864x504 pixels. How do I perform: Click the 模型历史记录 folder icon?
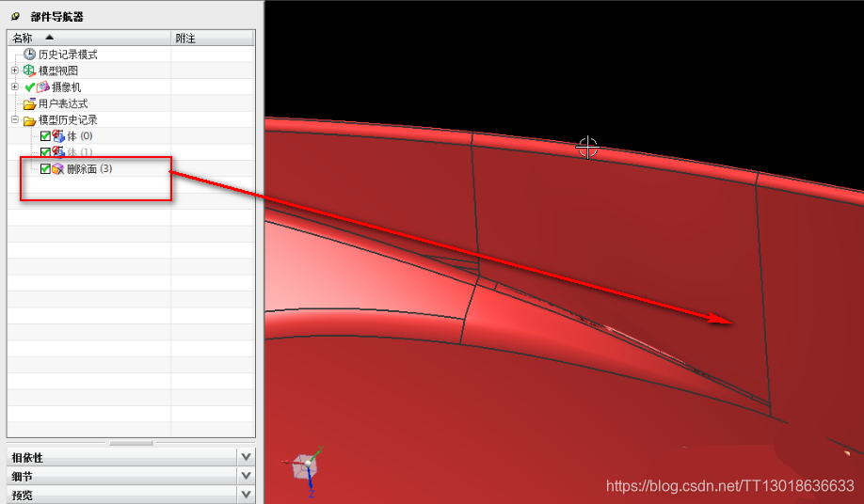pos(30,120)
